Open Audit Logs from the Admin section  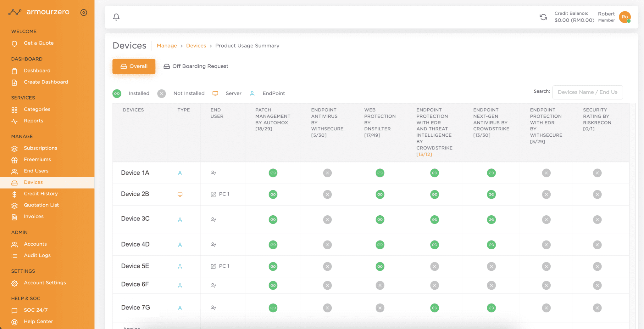[x=37, y=255]
